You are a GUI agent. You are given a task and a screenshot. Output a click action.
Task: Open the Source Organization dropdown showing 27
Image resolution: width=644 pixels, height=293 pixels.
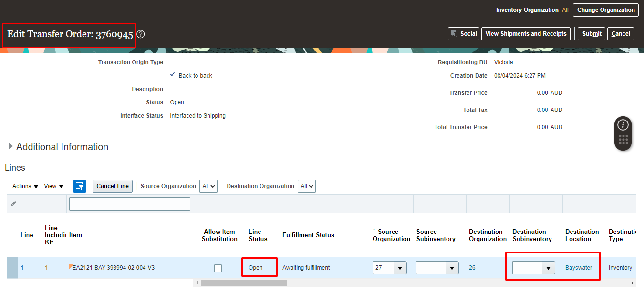[400, 268]
